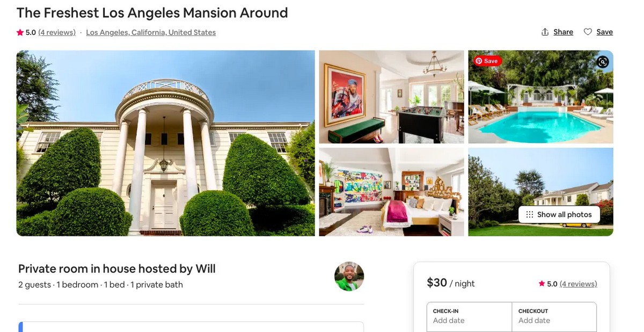
Task: Click the Share text link
Action: tap(563, 32)
